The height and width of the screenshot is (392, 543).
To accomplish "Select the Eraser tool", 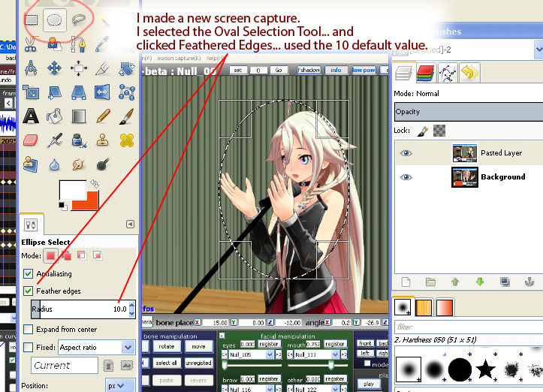I will coord(31,140).
